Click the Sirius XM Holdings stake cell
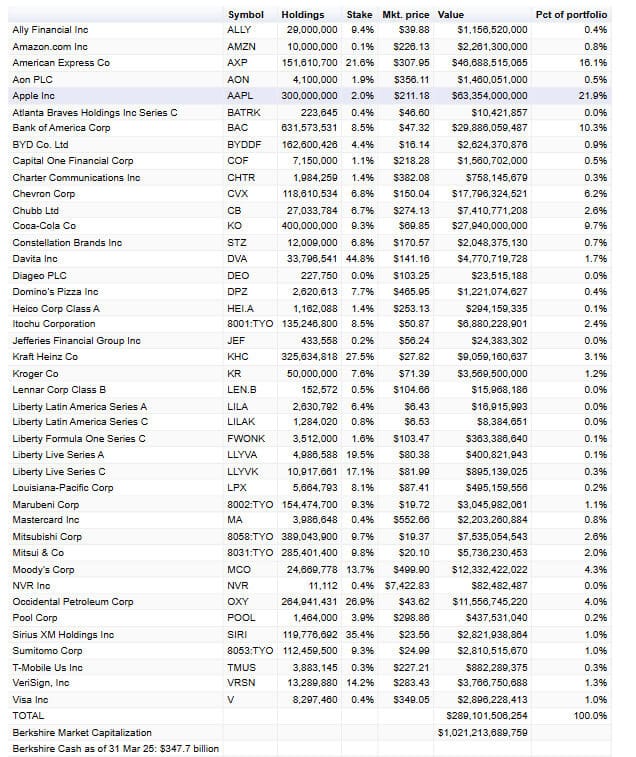 coord(360,635)
